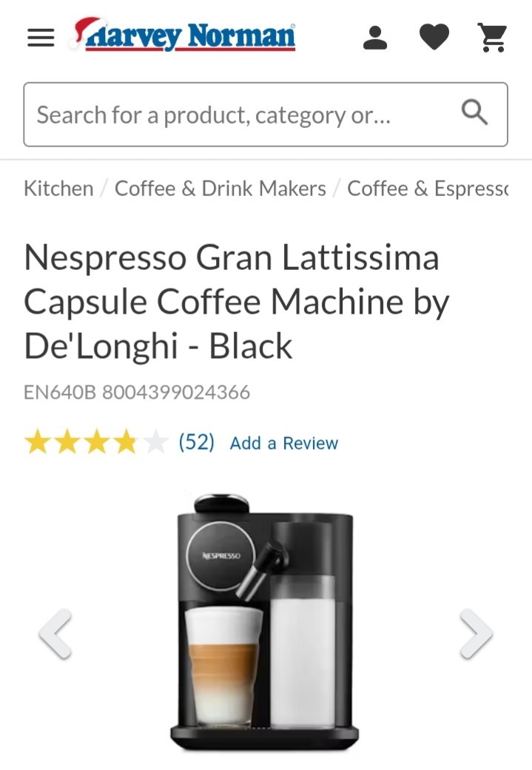
Task: Show next product image arrow
Action: 476,633
